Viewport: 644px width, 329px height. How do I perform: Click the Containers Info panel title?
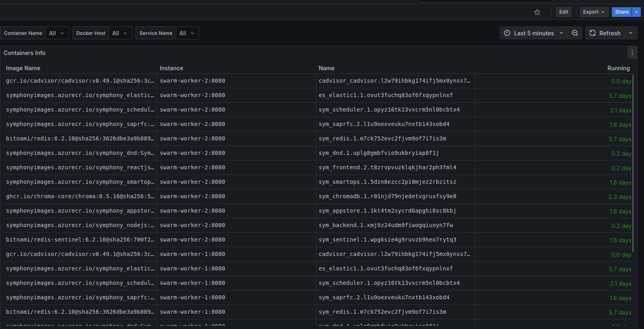[x=24, y=53]
